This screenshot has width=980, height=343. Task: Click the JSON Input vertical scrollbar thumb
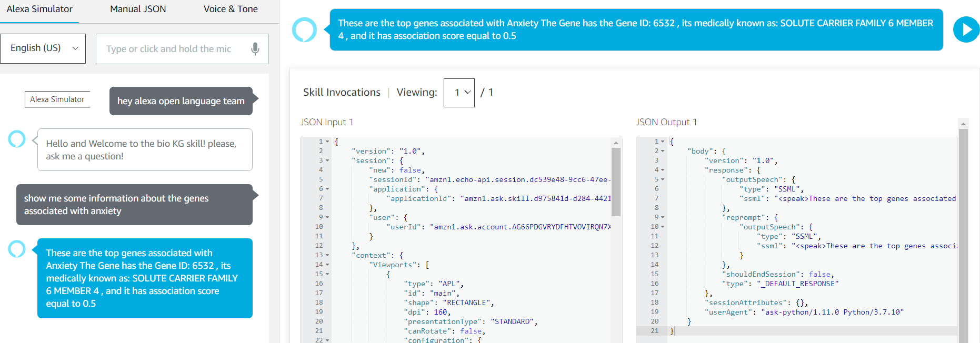coord(616,182)
